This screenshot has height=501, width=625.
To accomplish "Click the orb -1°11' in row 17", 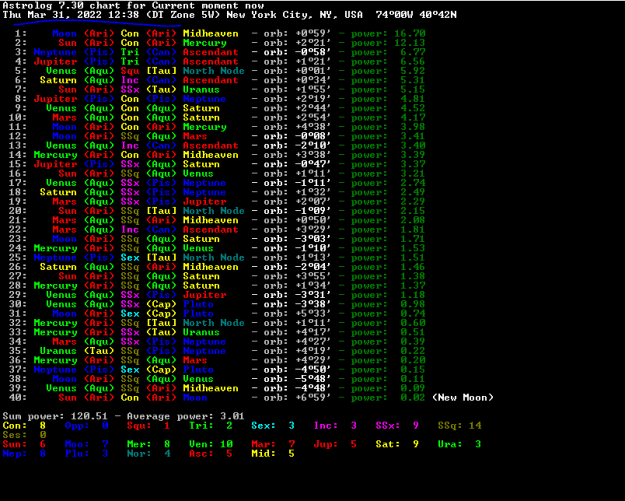I will tap(313, 183).
